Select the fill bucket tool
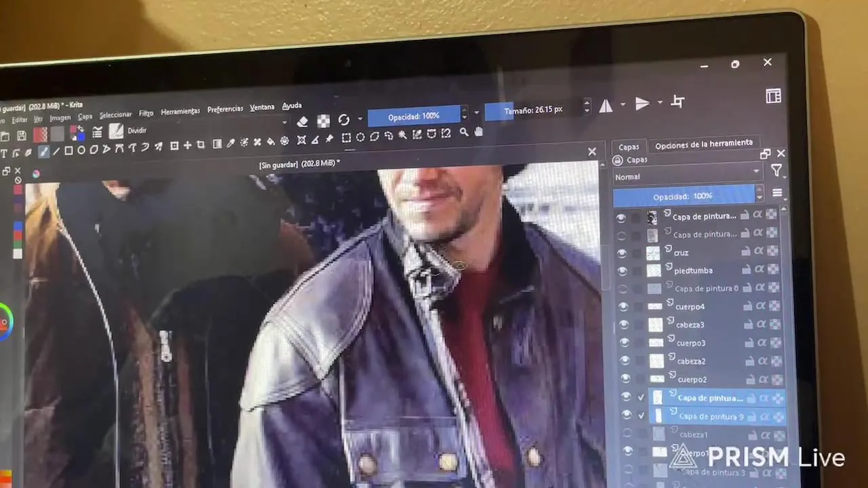This screenshot has width=868, height=488. (x=271, y=142)
